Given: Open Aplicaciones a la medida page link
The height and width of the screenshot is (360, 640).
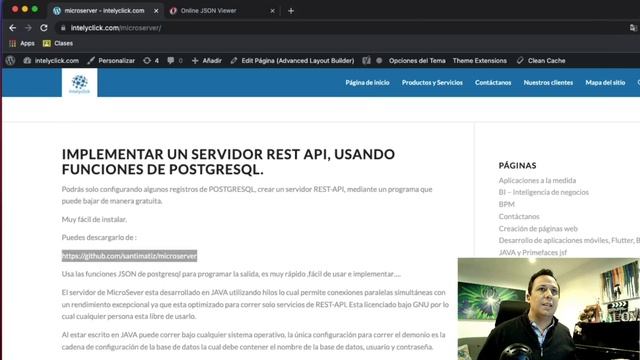Looking at the screenshot, I should click(x=537, y=180).
